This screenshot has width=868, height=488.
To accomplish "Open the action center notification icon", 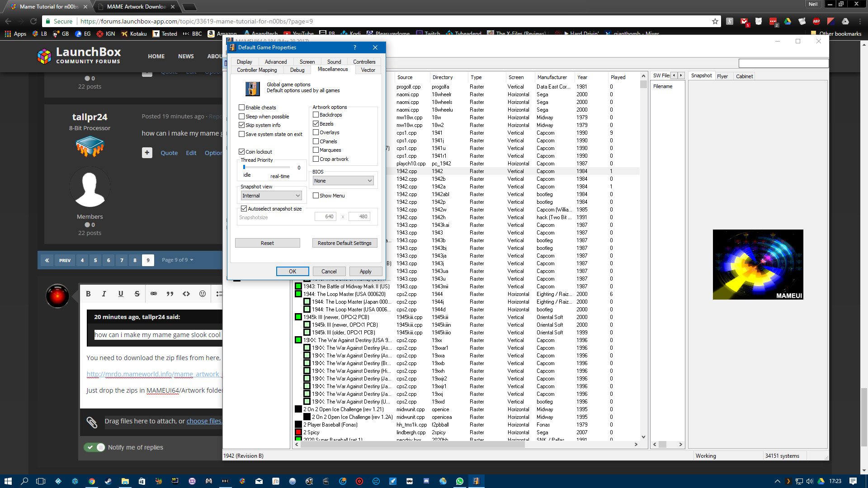I will tap(853, 481).
